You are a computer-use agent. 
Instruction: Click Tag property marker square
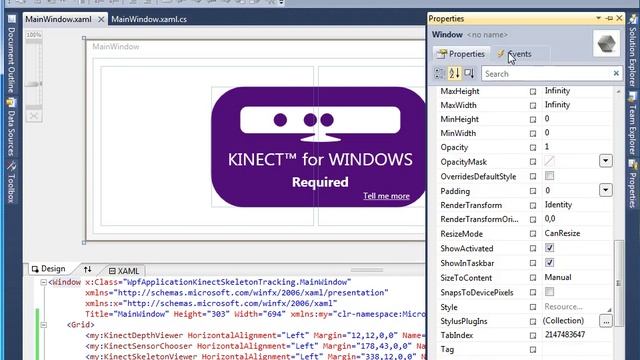(533, 350)
